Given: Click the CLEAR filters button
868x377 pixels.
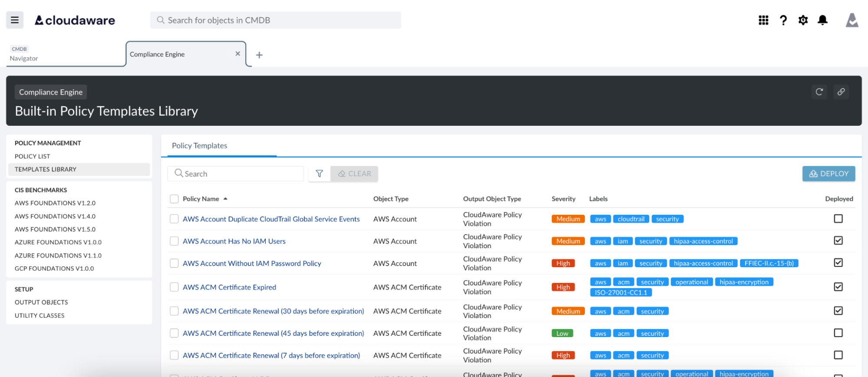Looking at the screenshot, I should coord(354,174).
